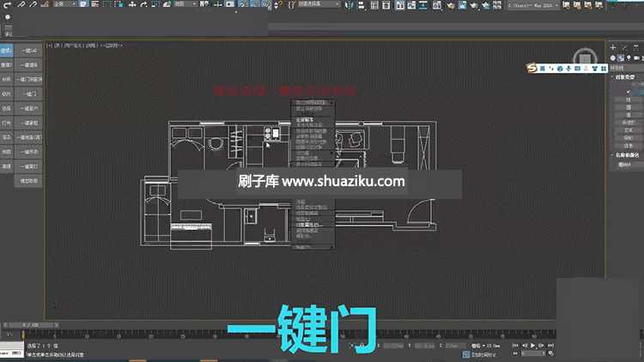644x362 pixels.
Task: Toggle Keyboard Shortcut Override icon
Action: (230, 4)
